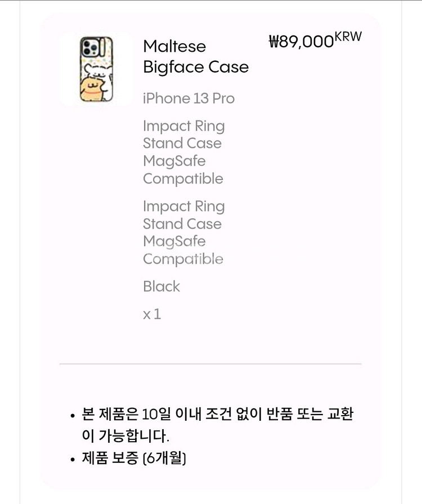Viewport: 422px width, 504px height.
Task: Click the x 1 quantity label
Action: (152, 314)
